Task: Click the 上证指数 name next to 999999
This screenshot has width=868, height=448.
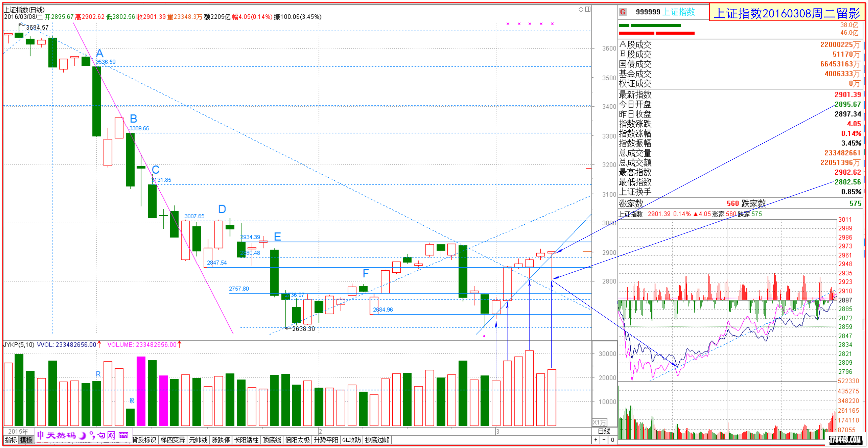Action: coord(679,12)
